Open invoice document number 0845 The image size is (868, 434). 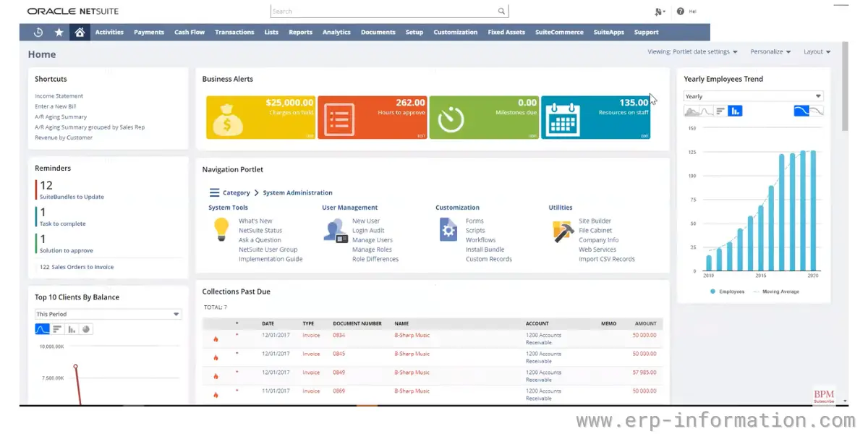(x=339, y=354)
